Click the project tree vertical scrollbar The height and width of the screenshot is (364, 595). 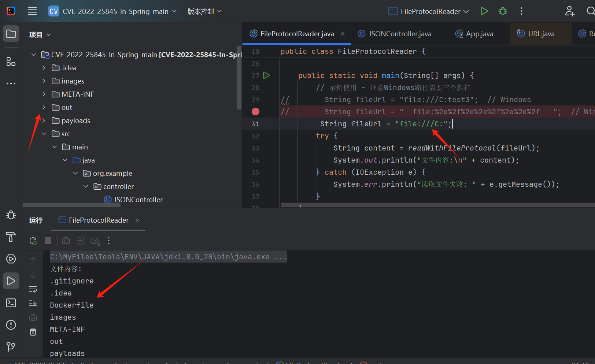(239, 78)
